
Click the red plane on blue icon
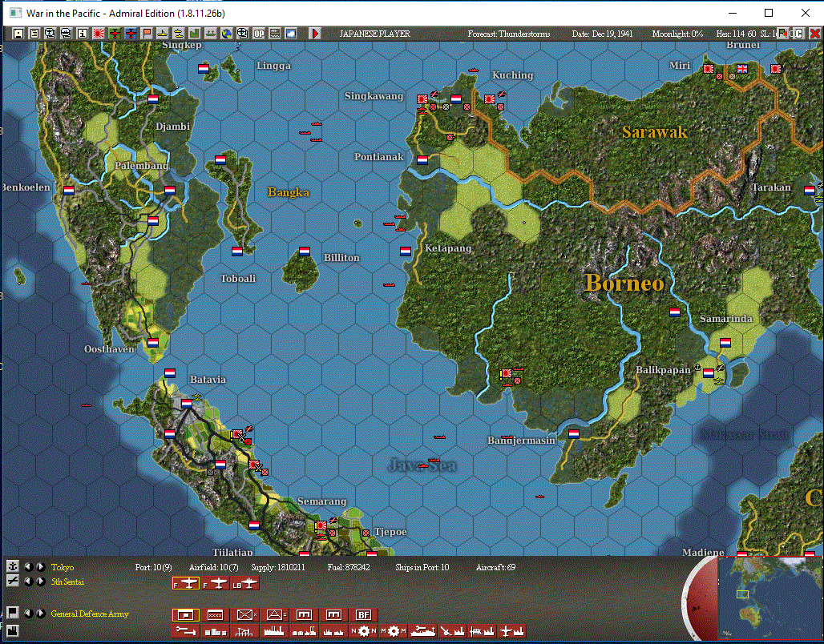(x=131, y=34)
